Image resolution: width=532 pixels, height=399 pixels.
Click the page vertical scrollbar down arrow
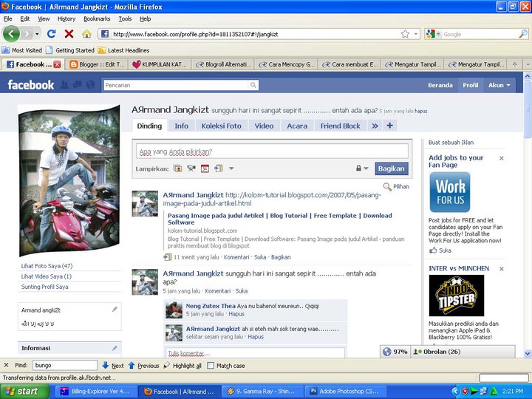[528, 353]
